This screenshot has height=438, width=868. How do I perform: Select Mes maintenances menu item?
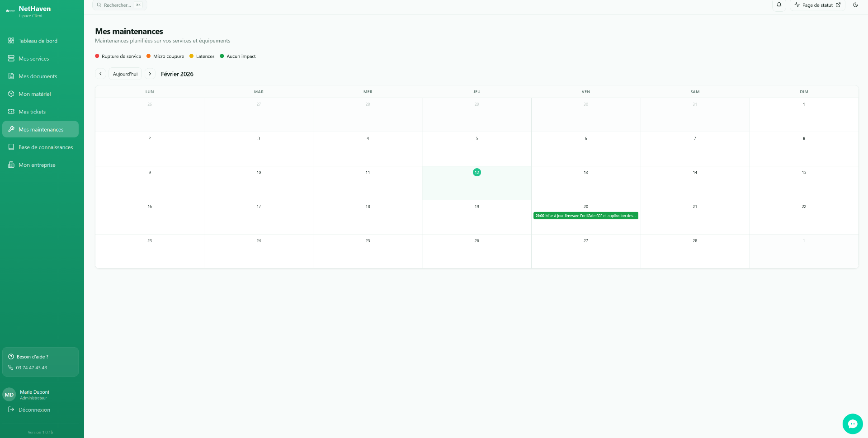(40, 129)
